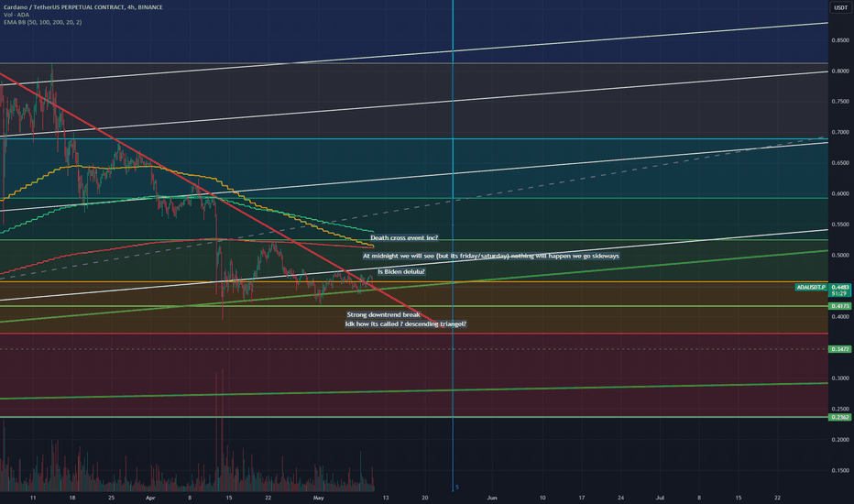The height and width of the screenshot is (504, 854).
Task: Click the Apr label on time axis
Action: [x=150, y=498]
